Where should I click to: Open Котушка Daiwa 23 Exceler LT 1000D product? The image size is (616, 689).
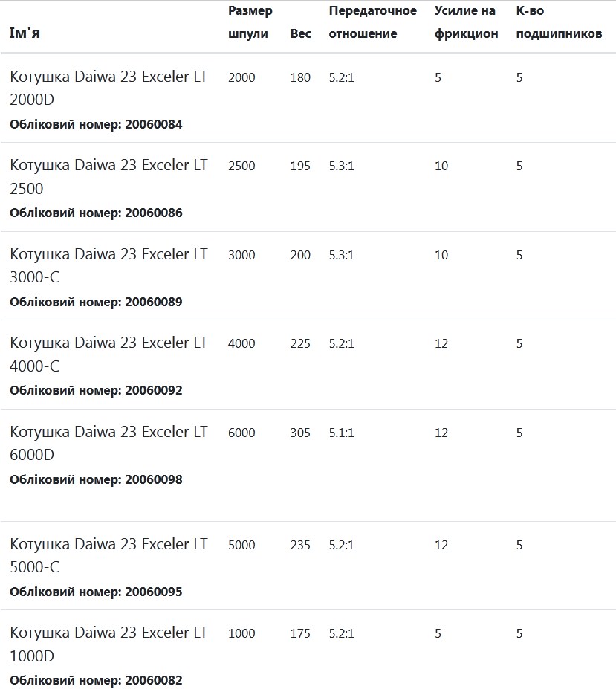tap(108, 644)
